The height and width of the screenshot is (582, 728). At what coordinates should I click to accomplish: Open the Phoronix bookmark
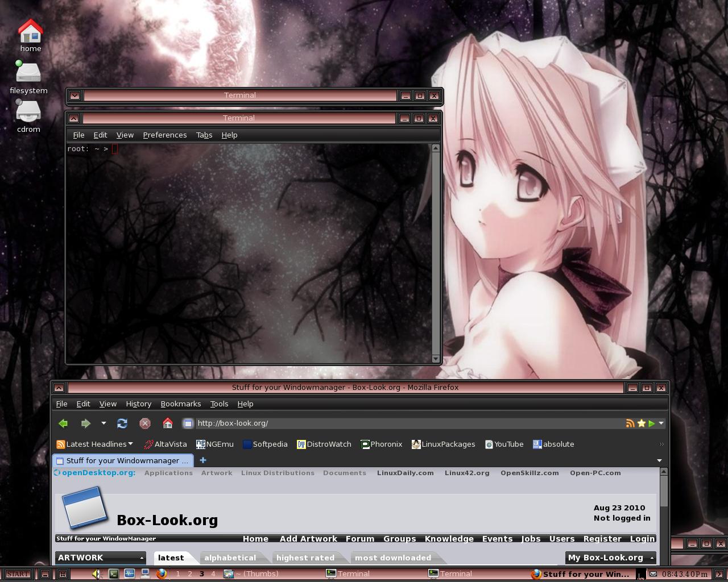381,444
